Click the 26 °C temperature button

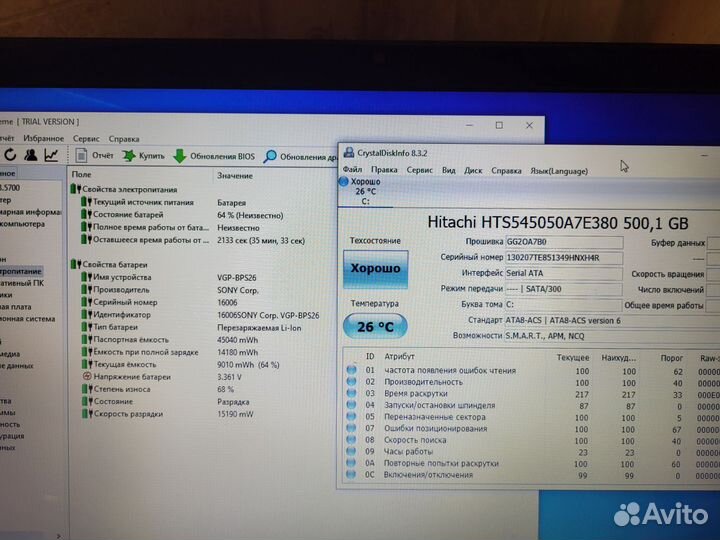point(375,326)
